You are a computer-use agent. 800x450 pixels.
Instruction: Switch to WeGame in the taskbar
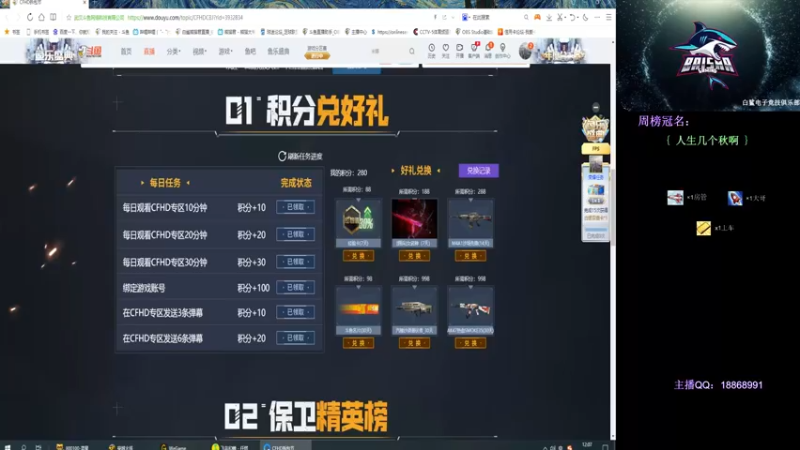pos(173,447)
